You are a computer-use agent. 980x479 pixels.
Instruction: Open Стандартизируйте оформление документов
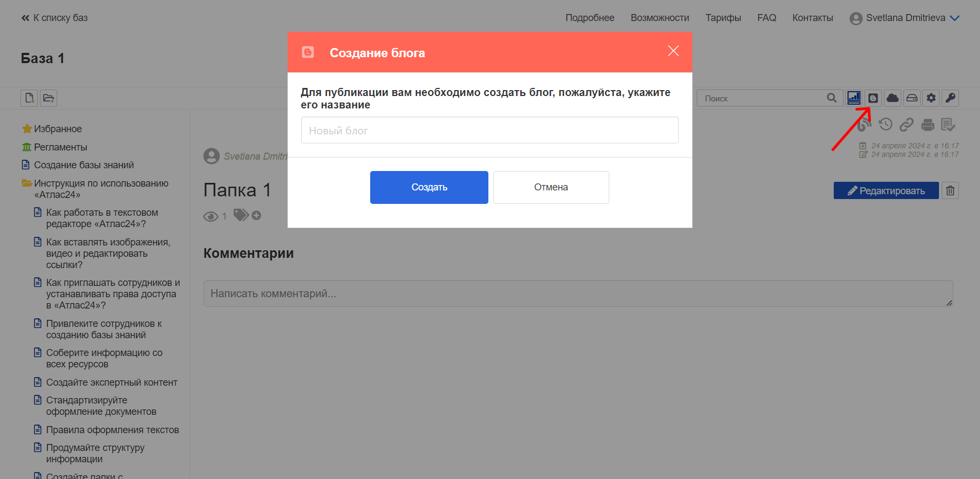pyautogui.click(x=101, y=406)
